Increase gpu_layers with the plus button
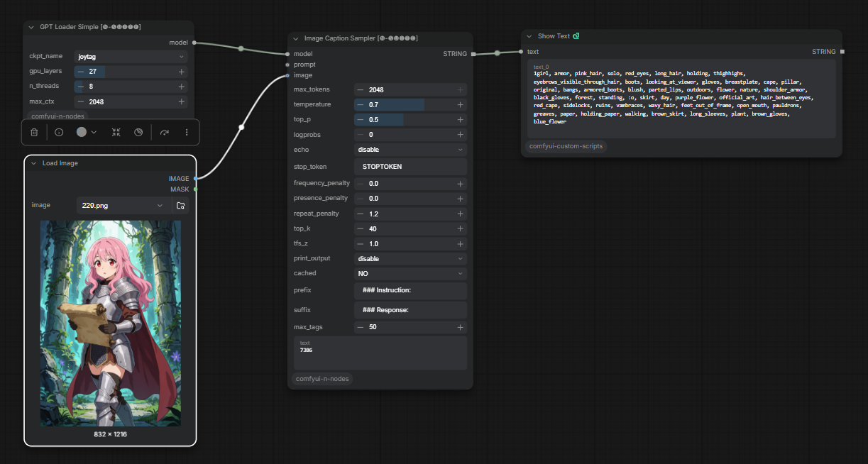The width and height of the screenshot is (868, 464). (x=182, y=72)
